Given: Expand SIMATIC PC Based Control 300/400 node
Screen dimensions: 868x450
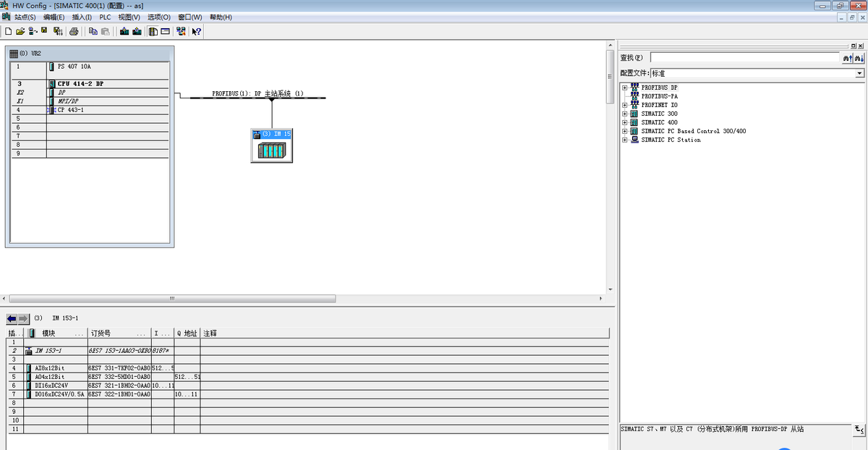Looking at the screenshot, I should (x=625, y=131).
